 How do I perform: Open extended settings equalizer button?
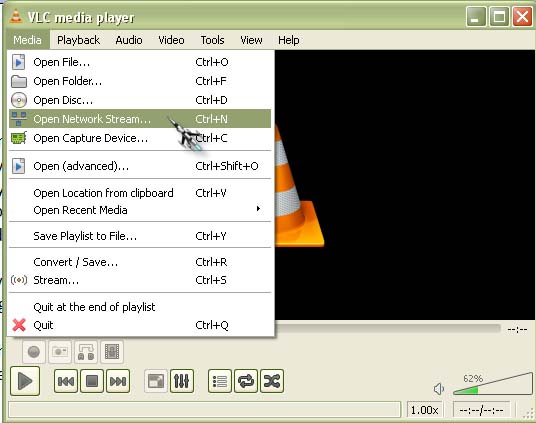(182, 381)
